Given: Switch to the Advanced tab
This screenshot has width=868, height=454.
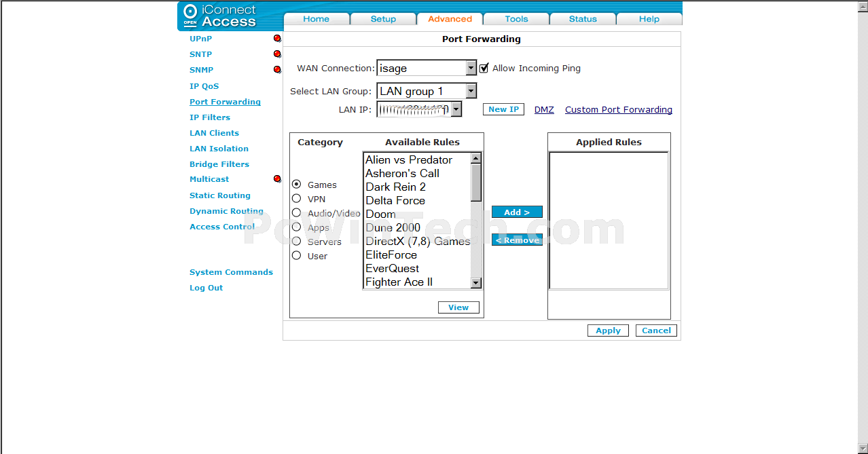Looking at the screenshot, I should (450, 19).
